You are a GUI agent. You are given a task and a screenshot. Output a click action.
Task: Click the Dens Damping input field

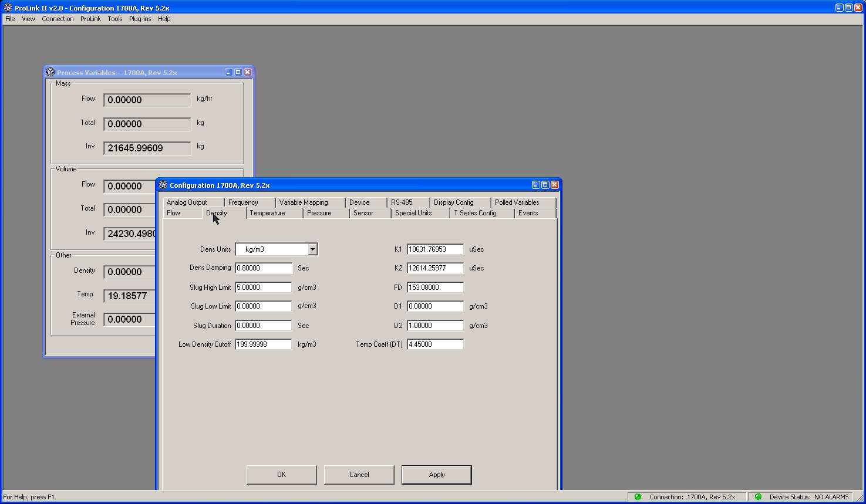tap(263, 268)
